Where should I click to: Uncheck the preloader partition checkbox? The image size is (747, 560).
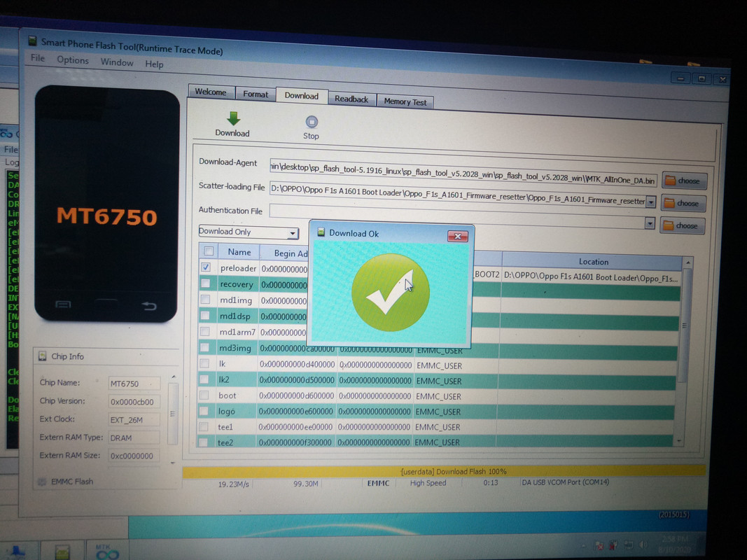206,267
